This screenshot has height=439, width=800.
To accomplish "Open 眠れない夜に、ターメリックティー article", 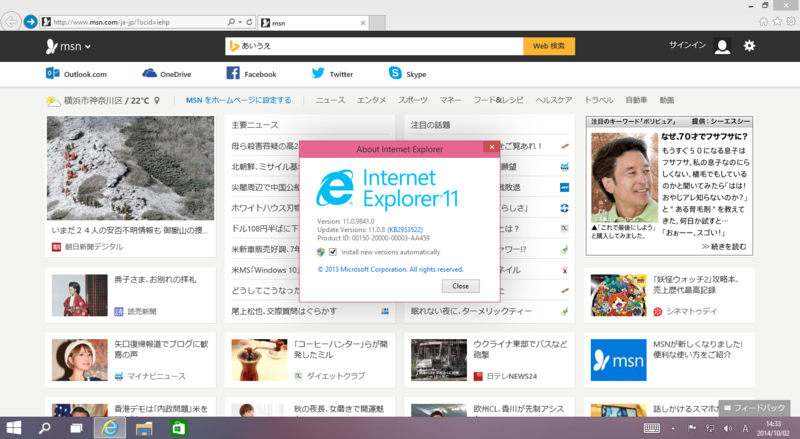I will (x=471, y=311).
